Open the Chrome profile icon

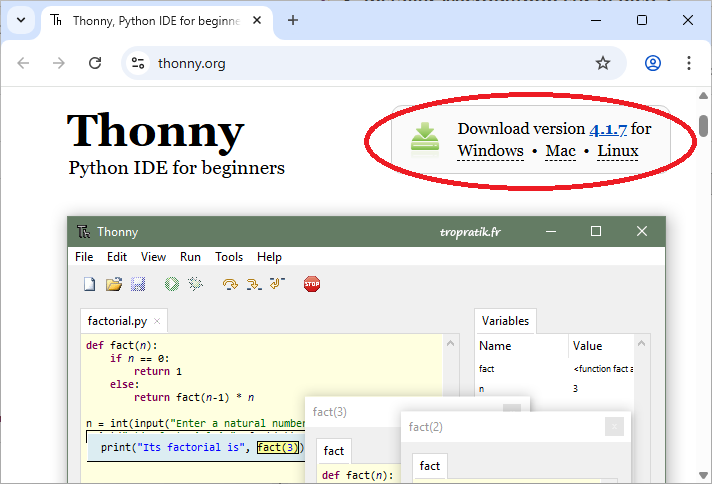point(653,63)
